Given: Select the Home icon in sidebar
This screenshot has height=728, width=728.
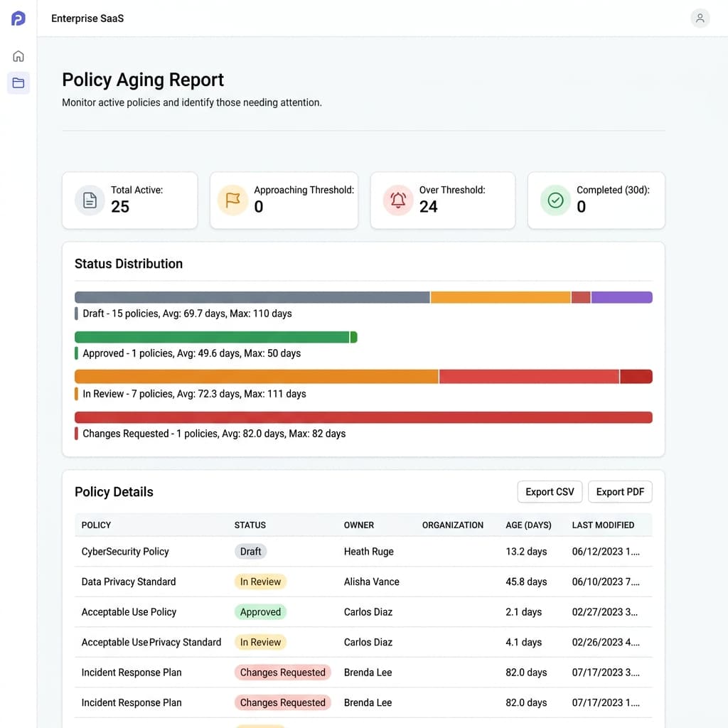Looking at the screenshot, I should pyautogui.click(x=18, y=55).
